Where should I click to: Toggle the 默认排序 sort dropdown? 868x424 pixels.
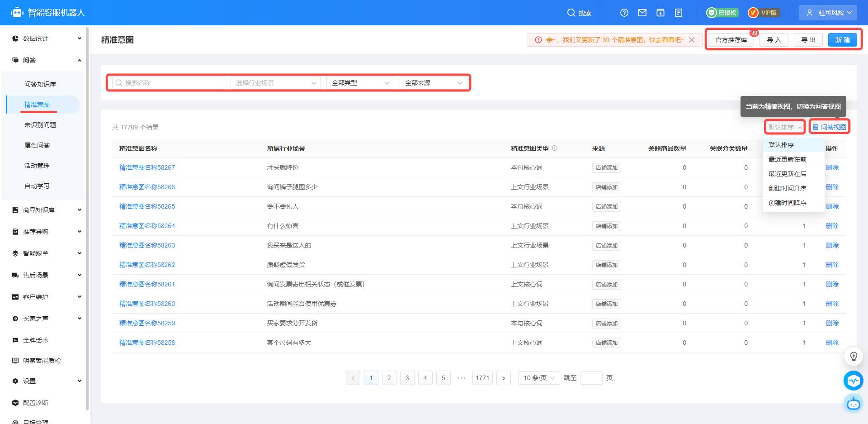click(785, 127)
